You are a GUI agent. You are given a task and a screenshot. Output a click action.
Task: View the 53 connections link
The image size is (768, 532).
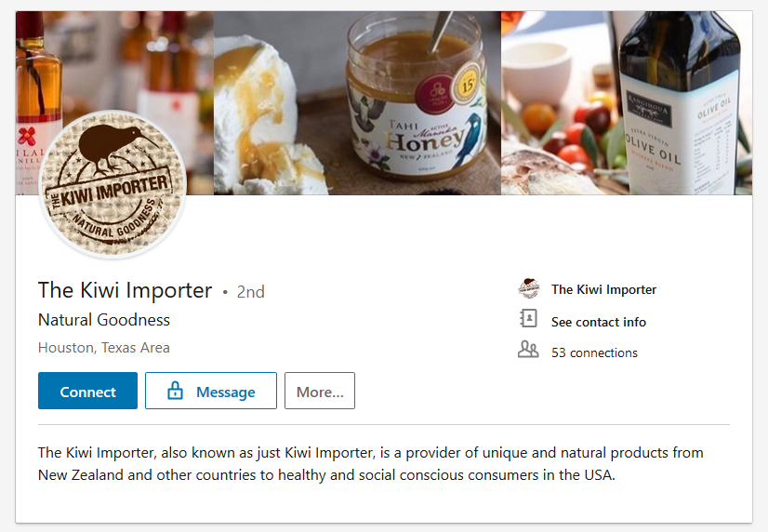pyautogui.click(x=594, y=352)
